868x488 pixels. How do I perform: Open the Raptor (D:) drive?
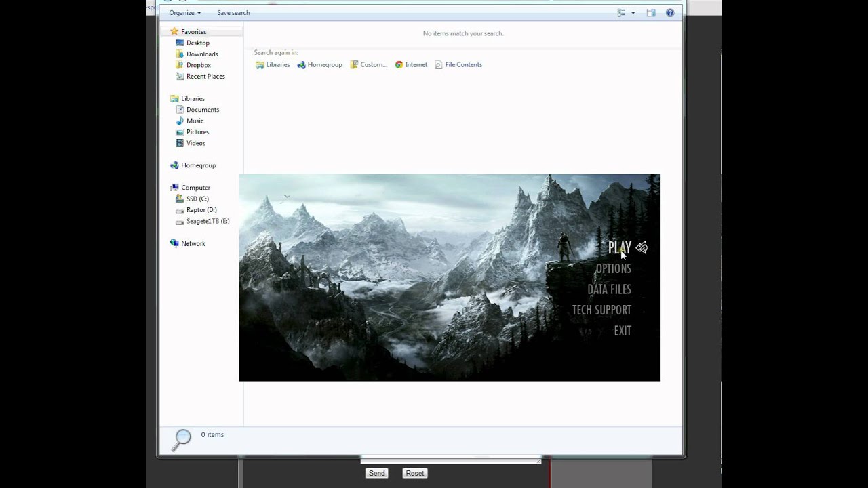click(201, 210)
